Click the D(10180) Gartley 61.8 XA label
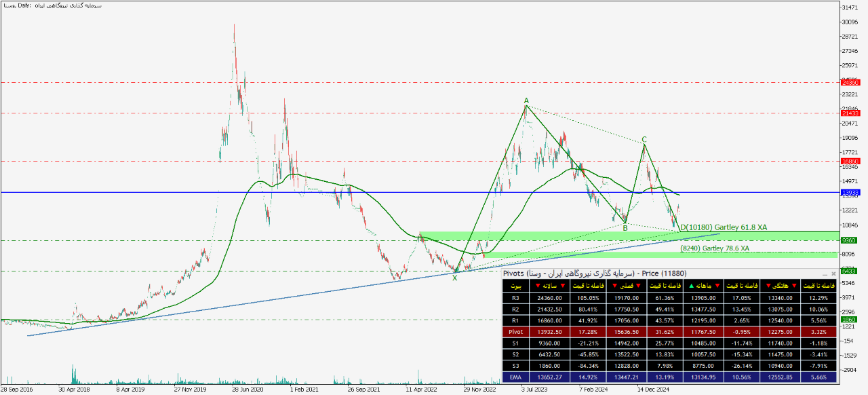Screen dimensions: 868x395 point(723,227)
